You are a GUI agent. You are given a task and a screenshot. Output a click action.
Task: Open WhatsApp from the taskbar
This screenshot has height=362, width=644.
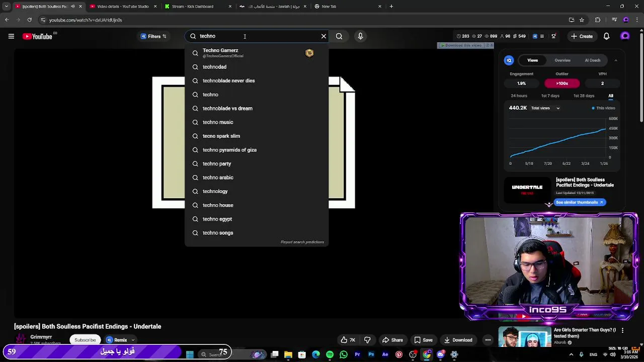344,354
